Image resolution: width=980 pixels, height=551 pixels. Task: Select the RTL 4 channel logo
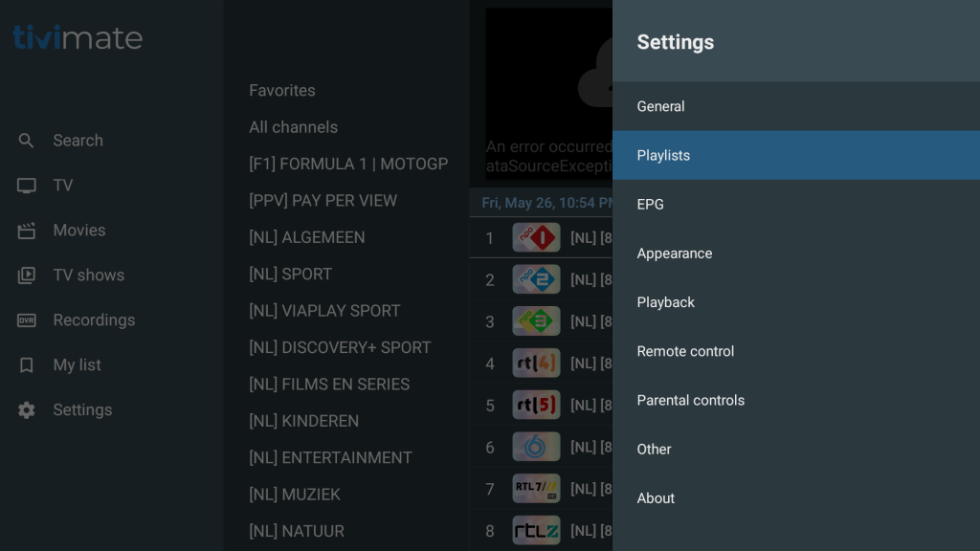tap(536, 364)
